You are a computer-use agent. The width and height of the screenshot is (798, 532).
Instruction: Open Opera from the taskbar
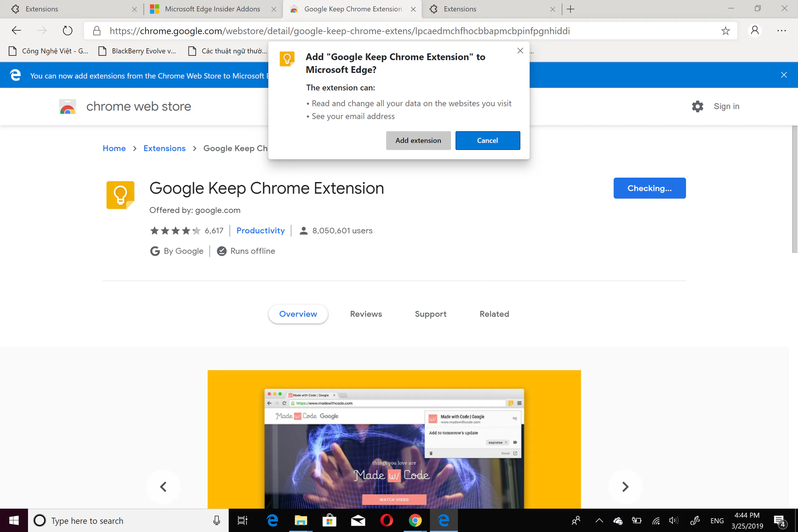387,520
